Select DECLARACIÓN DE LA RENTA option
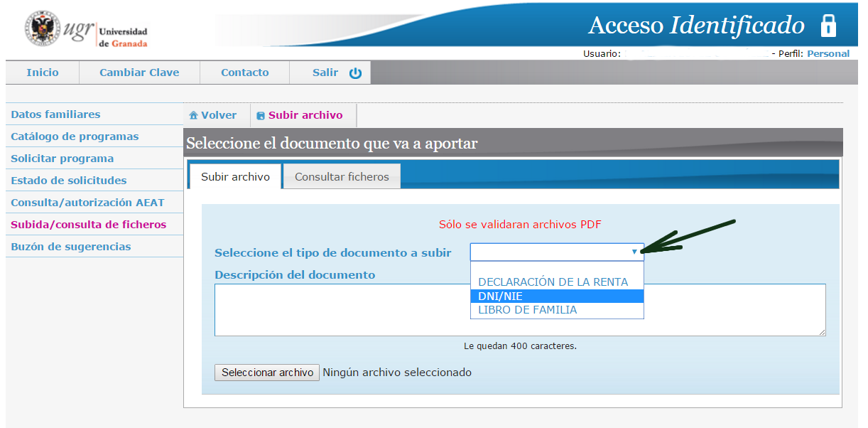 pyautogui.click(x=553, y=282)
